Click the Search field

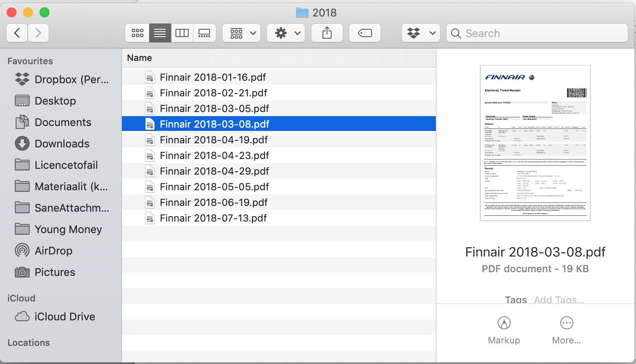point(537,33)
